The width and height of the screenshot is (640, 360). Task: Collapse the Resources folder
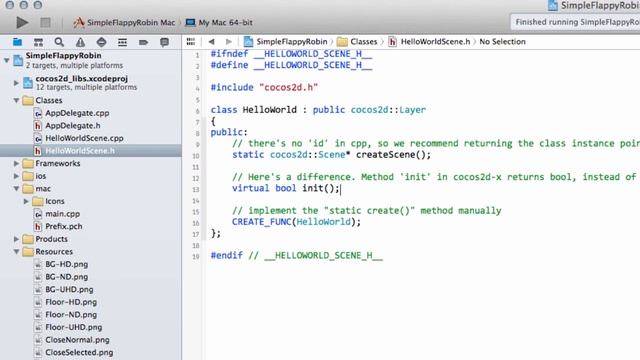coord(16,252)
